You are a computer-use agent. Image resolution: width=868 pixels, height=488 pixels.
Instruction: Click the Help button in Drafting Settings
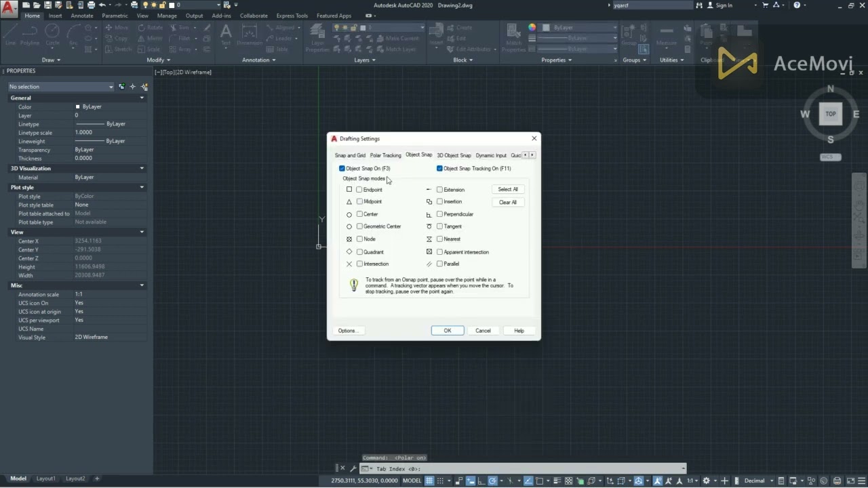[519, 331]
